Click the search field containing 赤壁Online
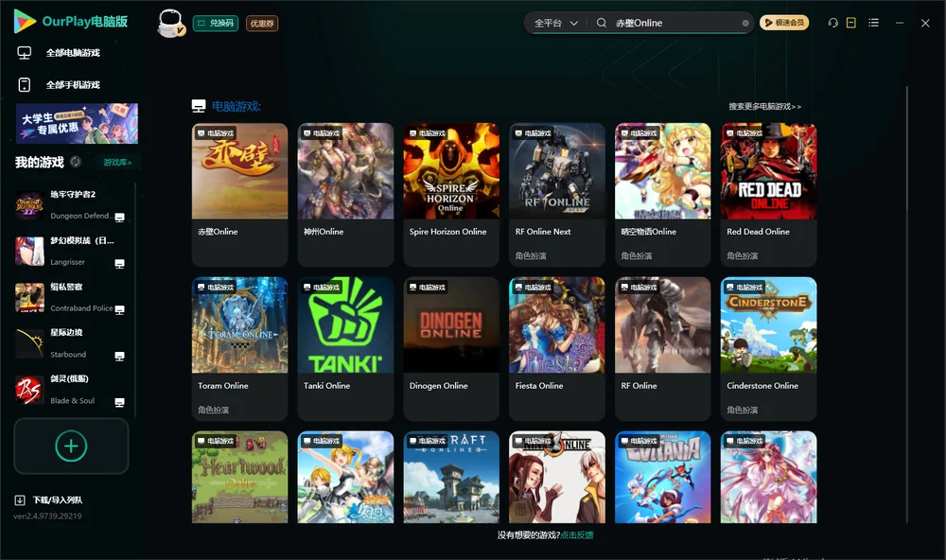Viewport: 946px width, 560px height. (x=674, y=23)
